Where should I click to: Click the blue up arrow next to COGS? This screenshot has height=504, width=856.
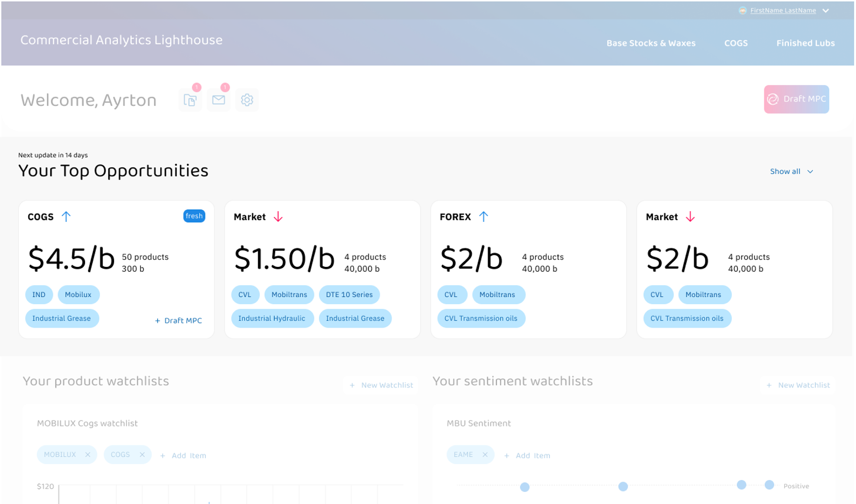pyautogui.click(x=66, y=217)
